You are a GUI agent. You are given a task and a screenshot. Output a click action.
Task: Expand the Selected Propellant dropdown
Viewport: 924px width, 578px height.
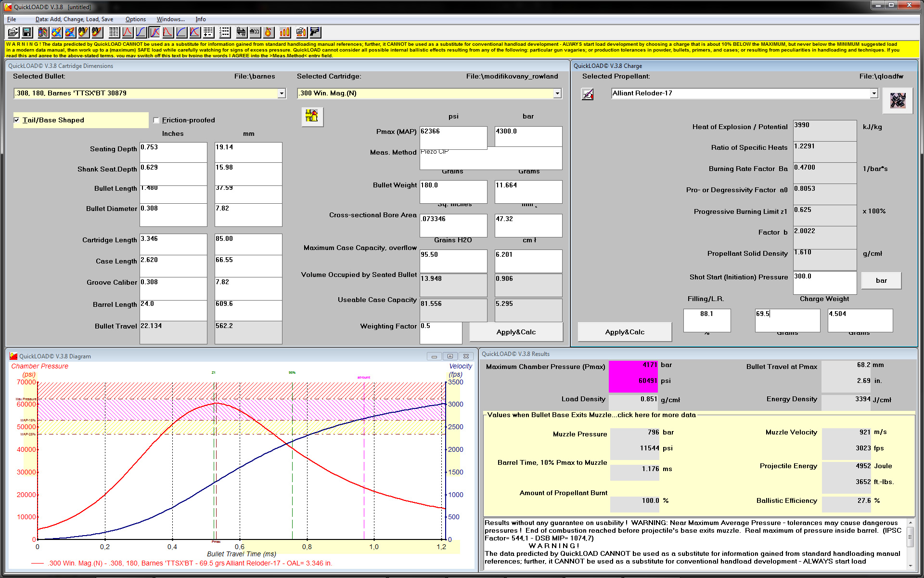tap(874, 93)
